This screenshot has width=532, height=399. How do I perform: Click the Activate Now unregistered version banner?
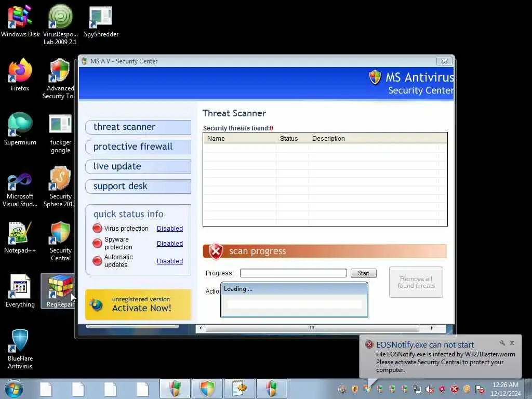pyautogui.click(x=138, y=304)
